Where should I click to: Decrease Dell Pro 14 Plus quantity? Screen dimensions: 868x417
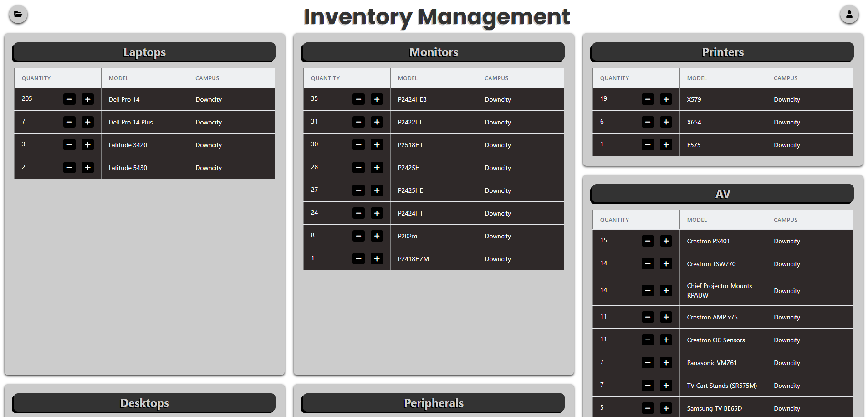(x=69, y=122)
